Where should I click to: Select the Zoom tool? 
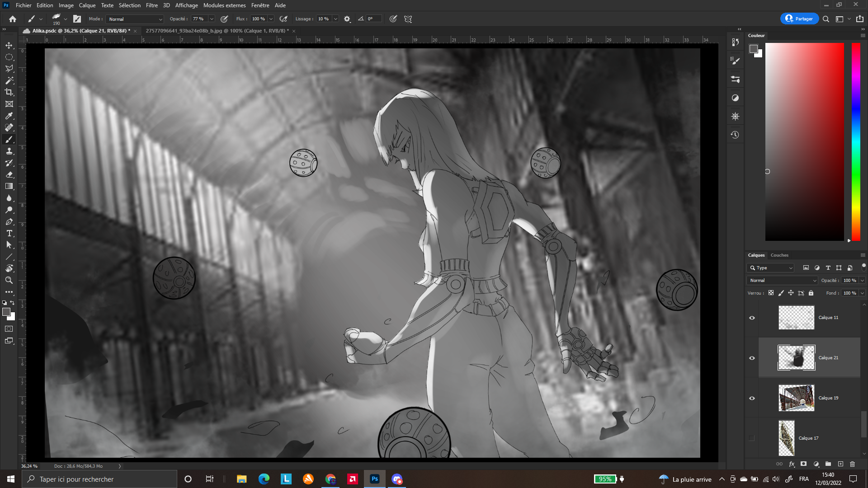click(x=9, y=280)
